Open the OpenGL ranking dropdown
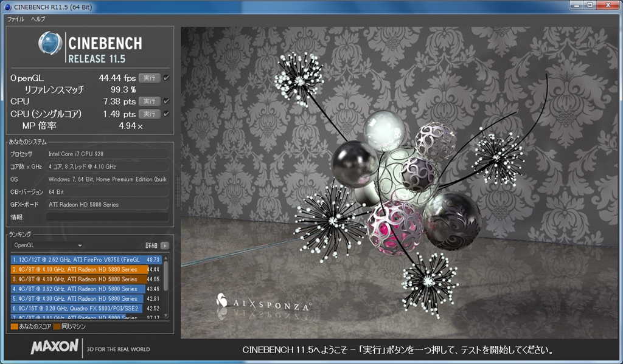This screenshot has width=623, height=364. pyautogui.click(x=47, y=246)
